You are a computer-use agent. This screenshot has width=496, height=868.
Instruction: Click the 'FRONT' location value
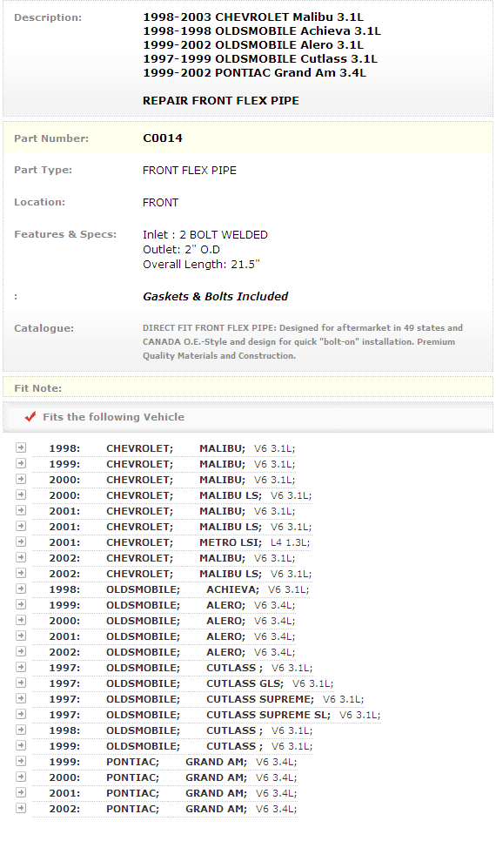click(x=160, y=203)
